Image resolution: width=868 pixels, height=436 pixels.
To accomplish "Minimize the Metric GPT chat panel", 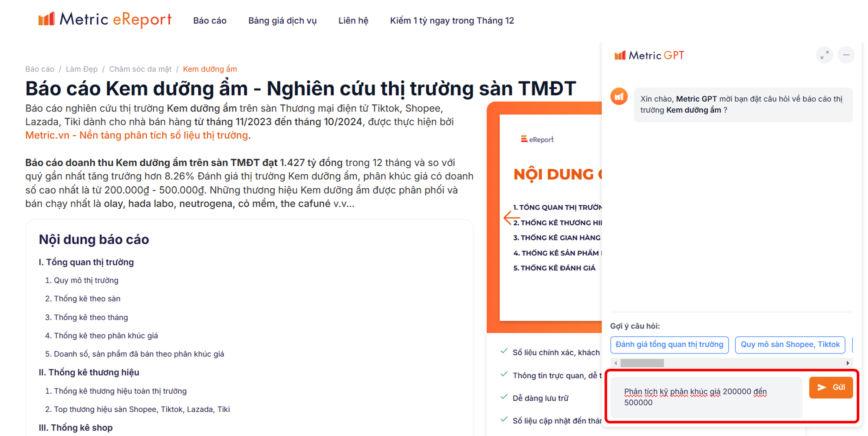I will 846,55.
